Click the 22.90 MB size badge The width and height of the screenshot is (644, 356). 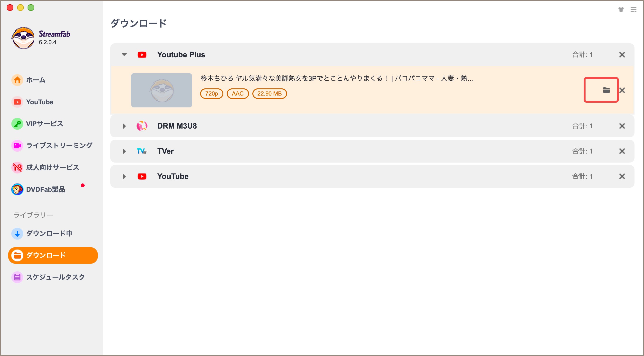point(269,93)
